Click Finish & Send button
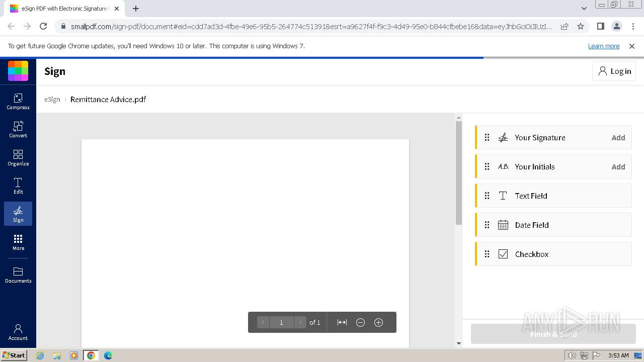The width and height of the screenshot is (644, 362). (x=553, y=334)
